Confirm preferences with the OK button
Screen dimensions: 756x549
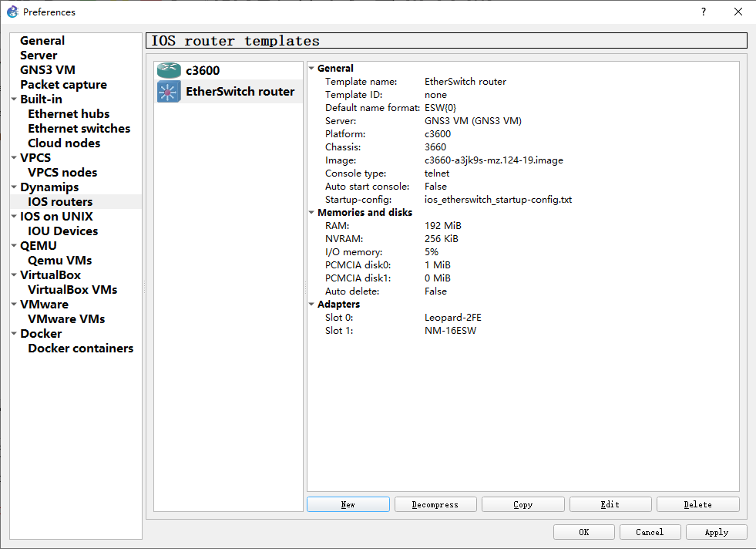pyautogui.click(x=584, y=532)
